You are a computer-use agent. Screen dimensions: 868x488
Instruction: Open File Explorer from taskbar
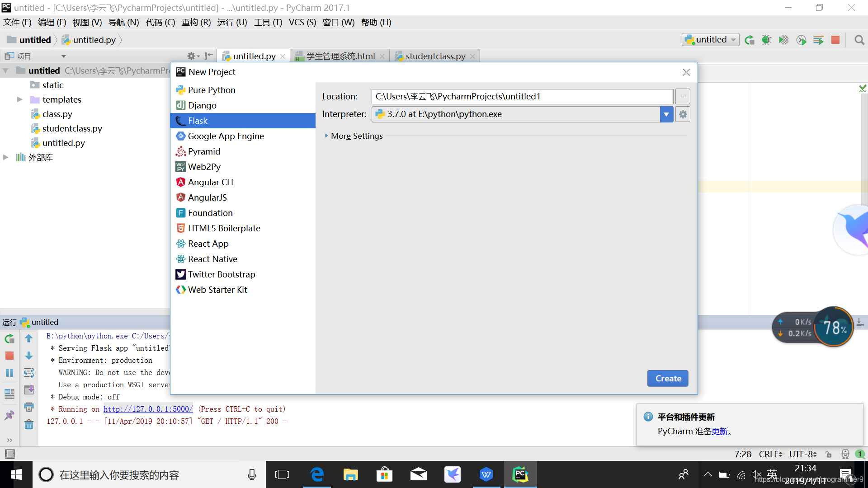coord(350,474)
